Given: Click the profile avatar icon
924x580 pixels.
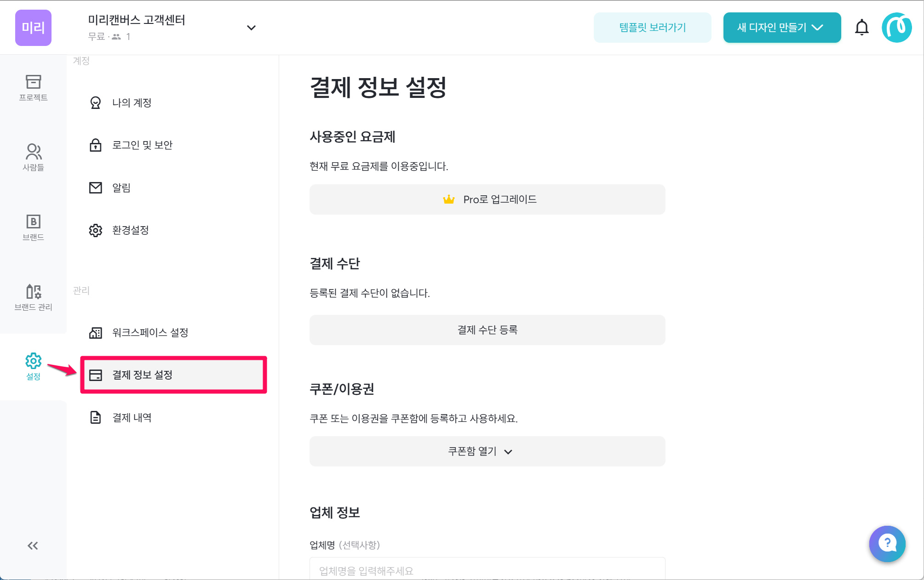Looking at the screenshot, I should click(x=896, y=28).
